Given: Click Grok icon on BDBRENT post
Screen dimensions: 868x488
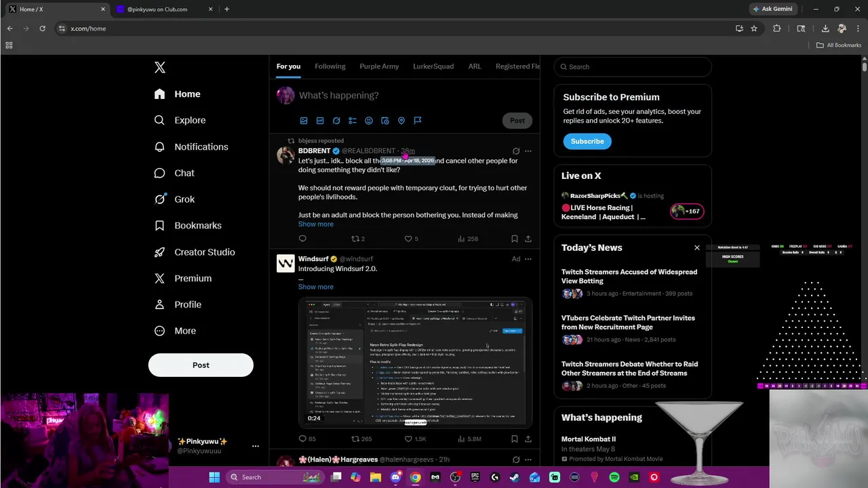Looking at the screenshot, I should pos(516,151).
